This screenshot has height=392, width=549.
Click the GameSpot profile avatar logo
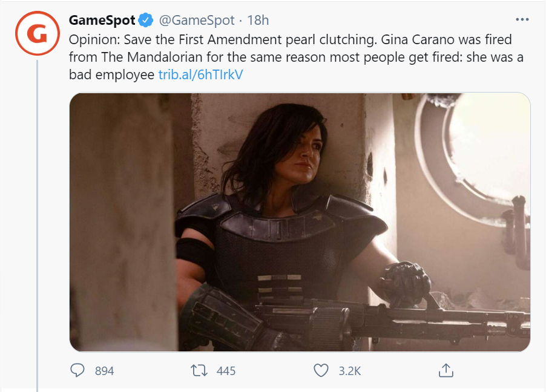38,34
